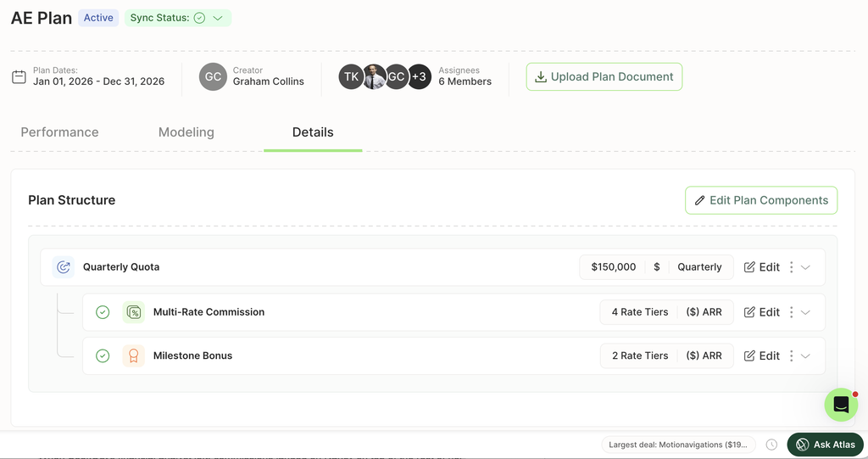Click the 2 Rate Tiers label

(x=640, y=355)
